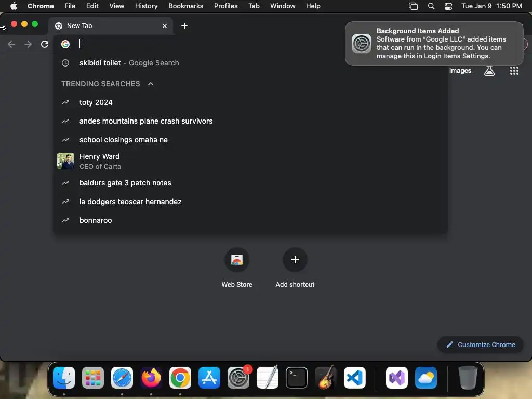
Task: Open Finder from the Dock
Action: (x=64, y=378)
